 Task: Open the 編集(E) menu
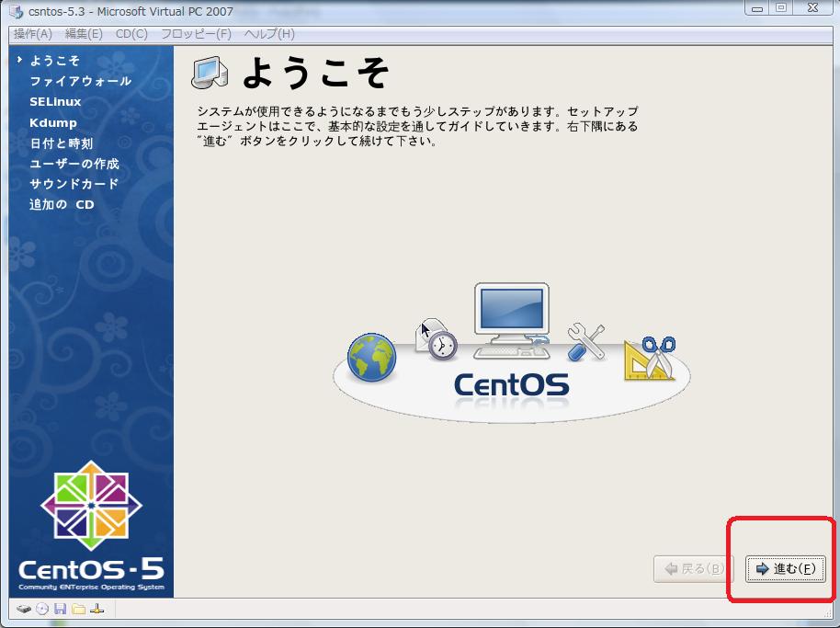click(x=84, y=34)
